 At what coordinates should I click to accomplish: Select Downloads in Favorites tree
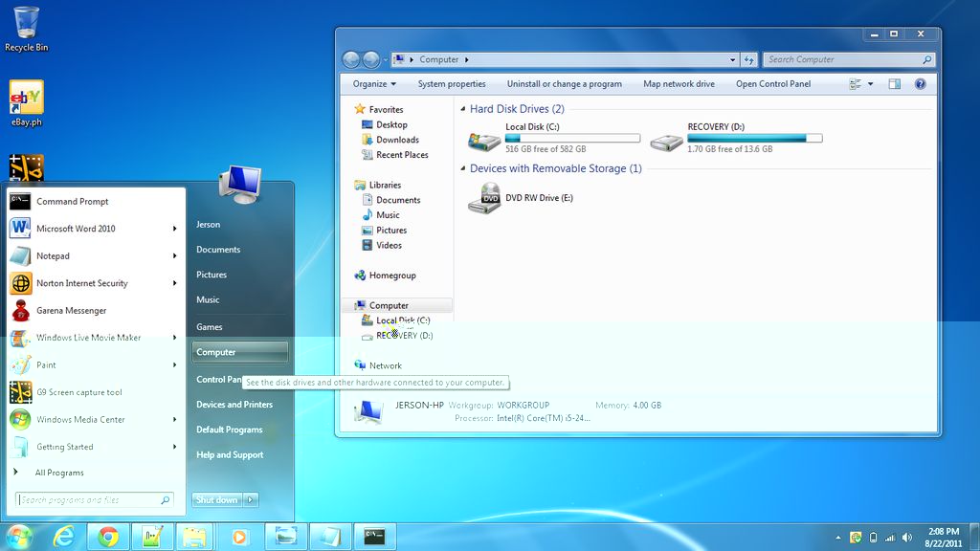point(397,140)
